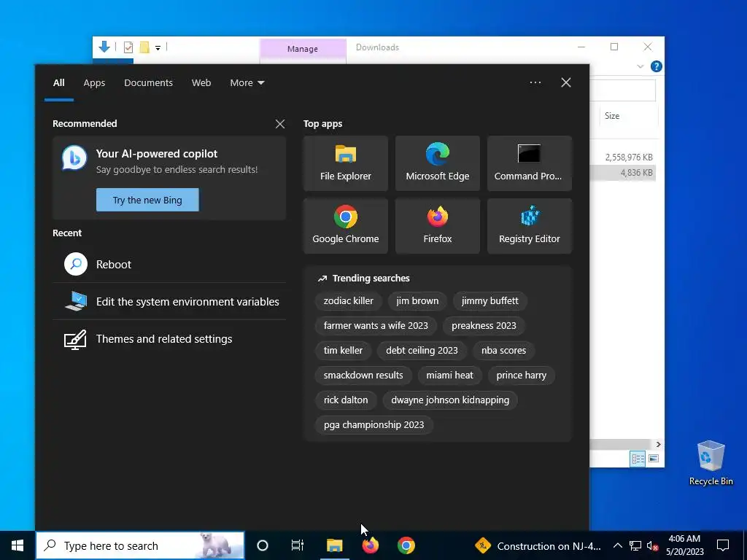Open the clock showing 4:06 AM
This screenshot has width=747, height=560.
(684, 545)
